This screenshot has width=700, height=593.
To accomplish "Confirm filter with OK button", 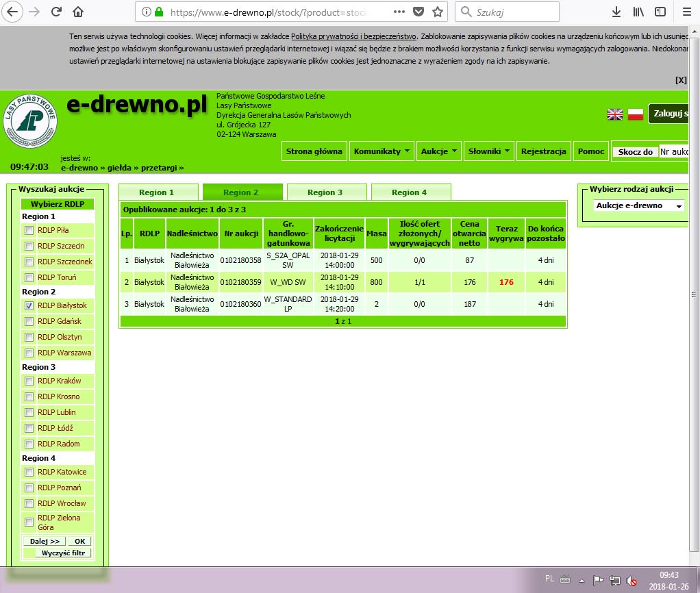I will point(79,541).
